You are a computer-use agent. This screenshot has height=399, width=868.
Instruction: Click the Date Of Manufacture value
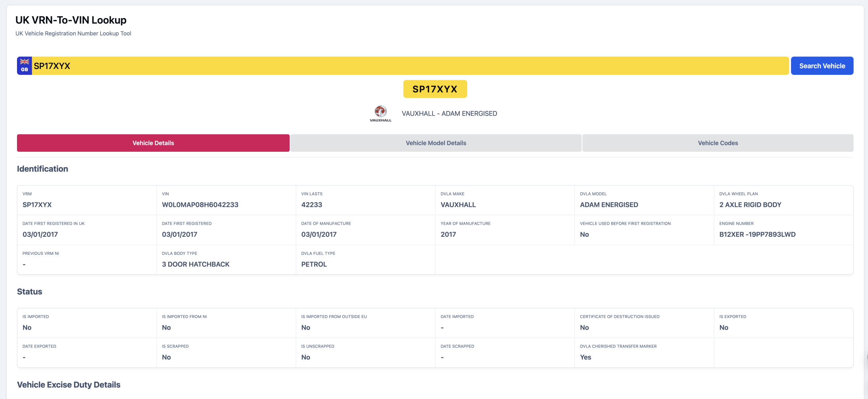[x=319, y=235]
